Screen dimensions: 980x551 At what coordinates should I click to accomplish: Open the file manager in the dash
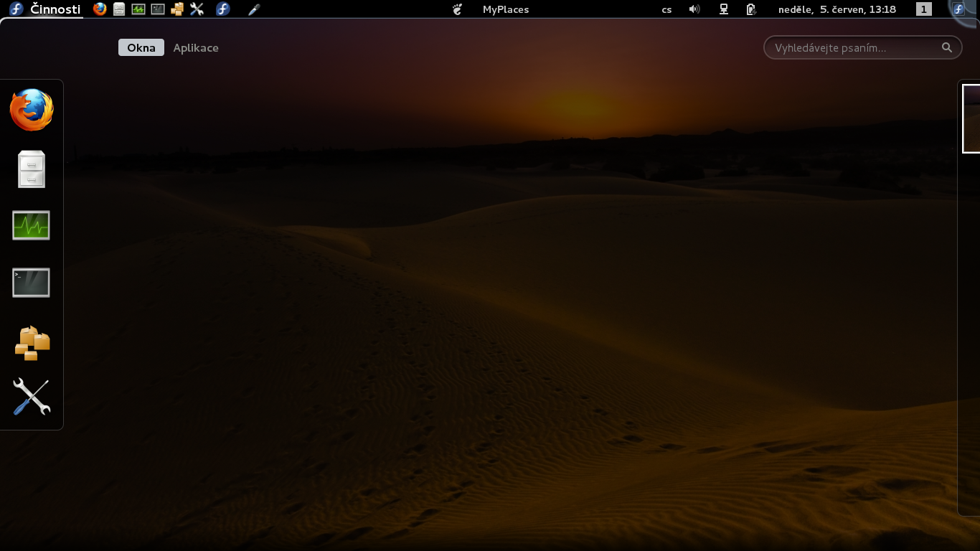tap(32, 169)
